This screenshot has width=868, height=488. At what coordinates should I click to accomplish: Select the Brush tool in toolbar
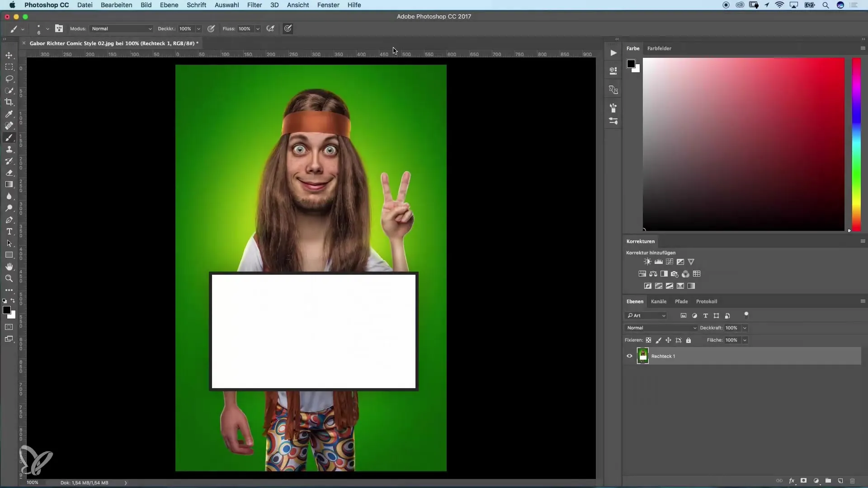point(9,137)
